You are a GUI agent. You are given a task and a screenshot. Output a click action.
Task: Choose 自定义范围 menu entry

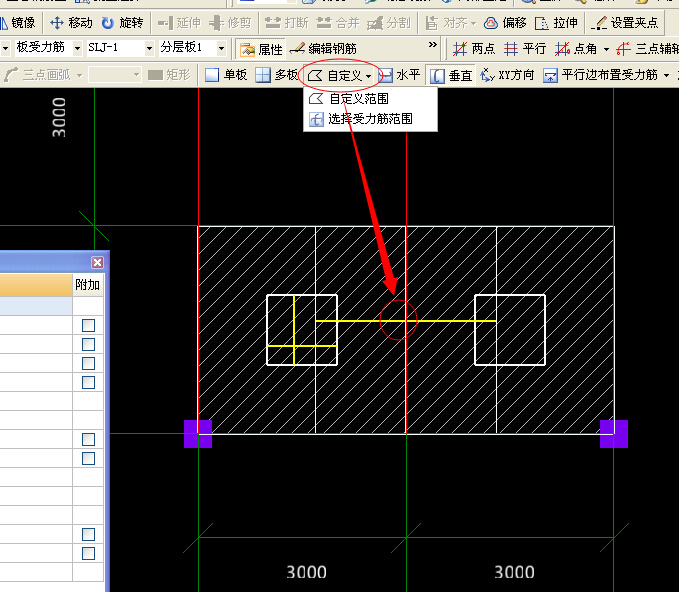tap(370, 99)
